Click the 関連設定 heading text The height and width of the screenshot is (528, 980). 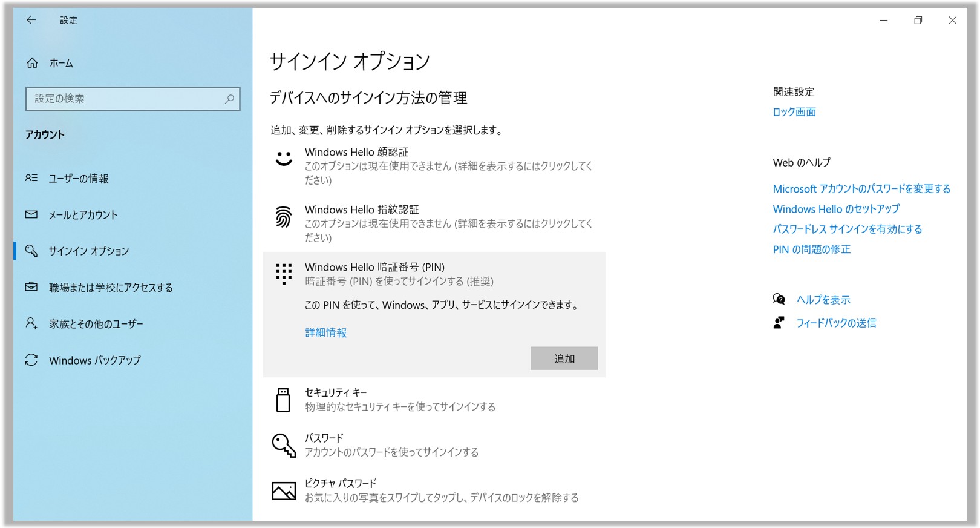tap(794, 92)
